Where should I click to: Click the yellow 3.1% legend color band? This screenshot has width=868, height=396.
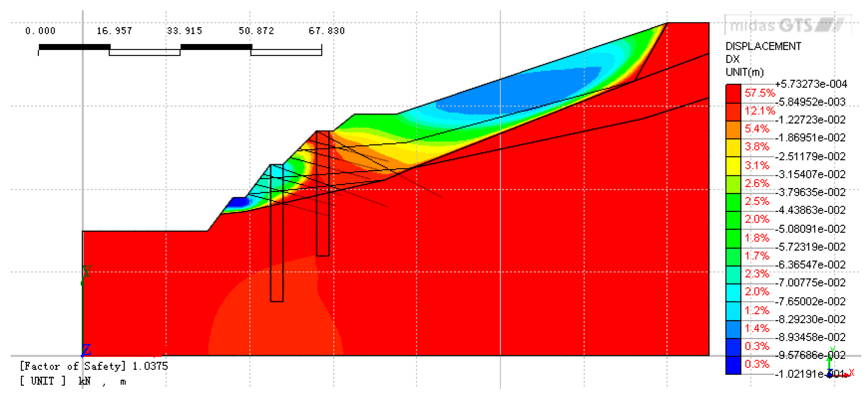[x=733, y=166]
